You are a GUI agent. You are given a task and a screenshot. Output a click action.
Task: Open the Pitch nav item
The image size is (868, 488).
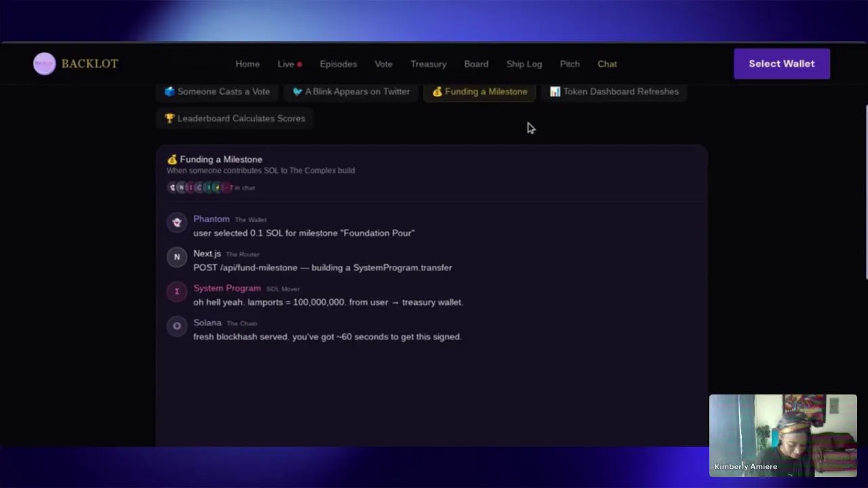(x=570, y=64)
